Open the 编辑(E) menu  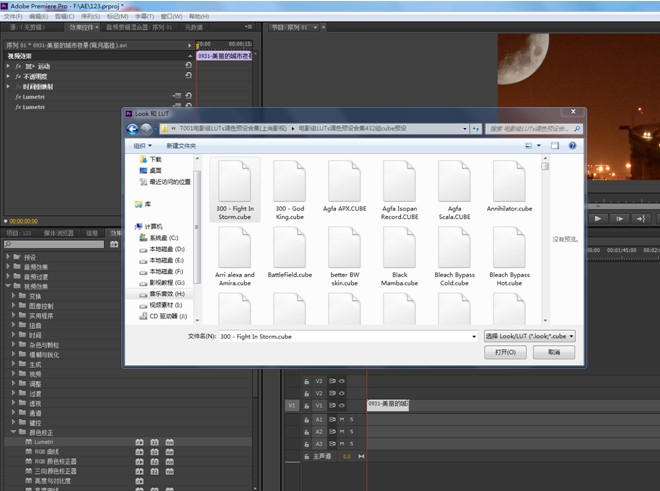pos(38,16)
